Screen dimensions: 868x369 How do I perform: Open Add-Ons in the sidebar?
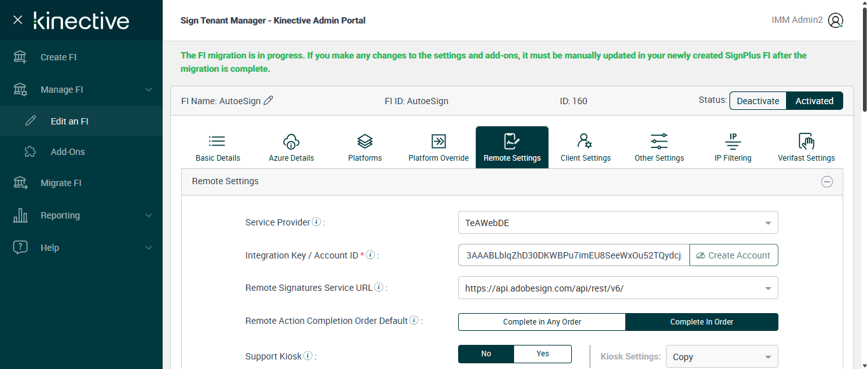coord(67,152)
